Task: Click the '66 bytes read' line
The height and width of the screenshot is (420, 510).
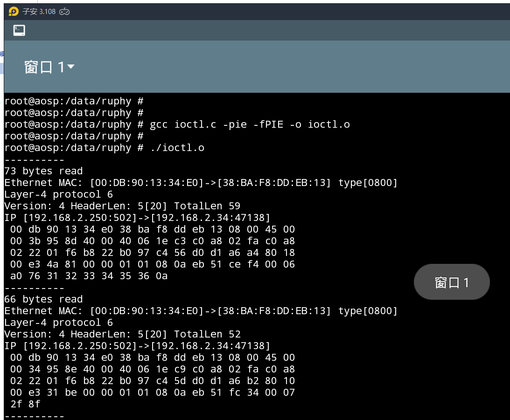Action: pyautogui.click(x=43, y=299)
